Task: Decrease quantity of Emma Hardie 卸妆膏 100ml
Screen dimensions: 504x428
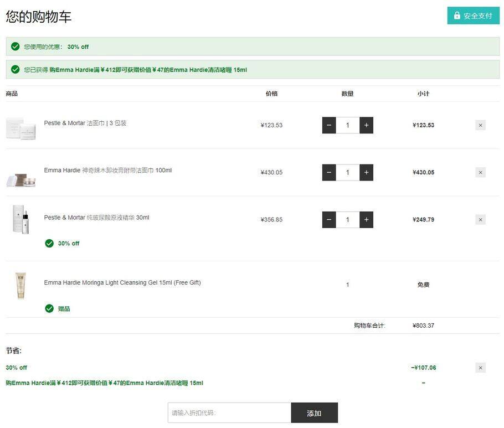Action: click(329, 172)
